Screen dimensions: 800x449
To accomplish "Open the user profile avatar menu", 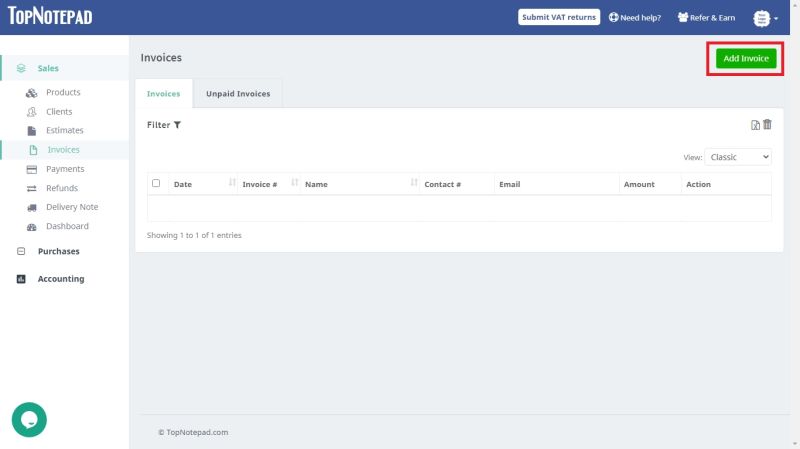I will pyautogui.click(x=765, y=18).
